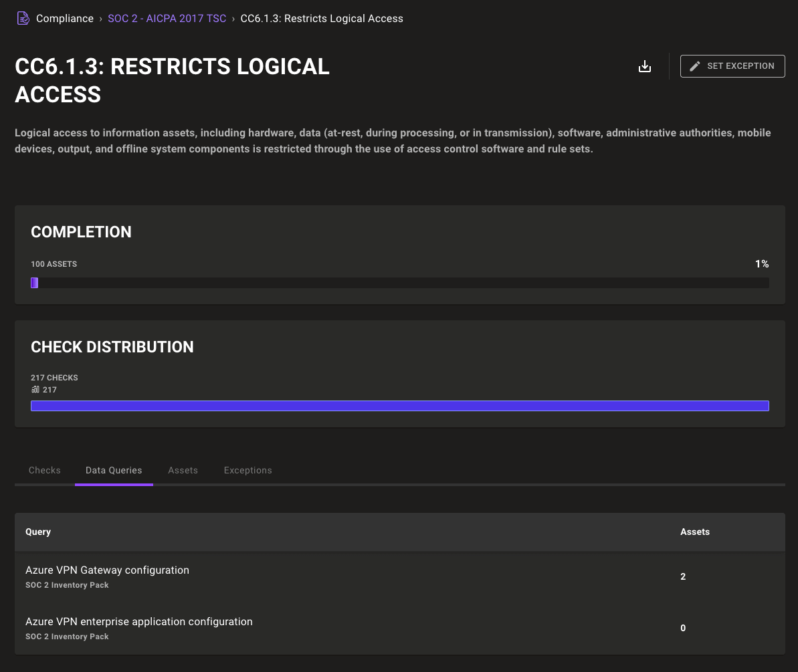The height and width of the screenshot is (672, 798).
Task: Click the completion progress bar
Action: click(x=399, y=282)
